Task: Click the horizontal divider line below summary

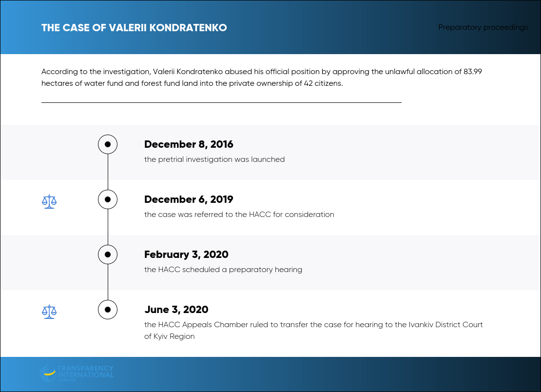Action: pos(221,102)
